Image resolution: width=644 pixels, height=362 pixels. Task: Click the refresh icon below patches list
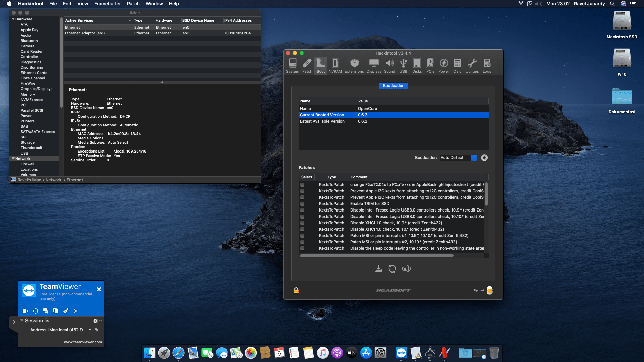click(x=392, y=269)
